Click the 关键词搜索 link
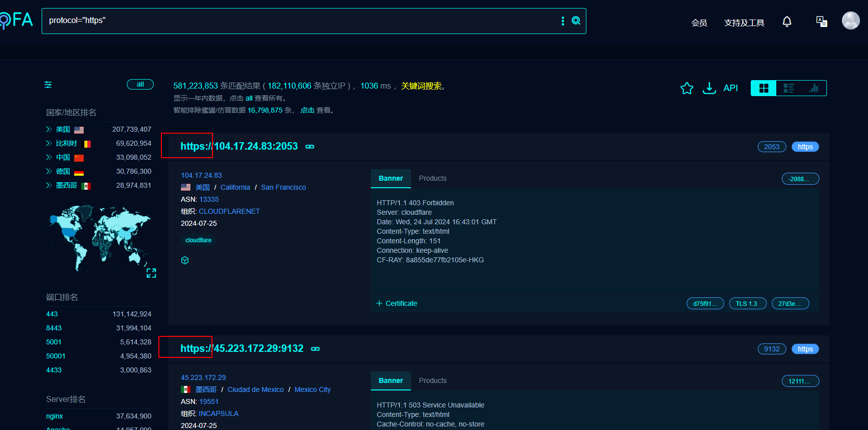Screen dimensions: 868x430 (421, 86)
